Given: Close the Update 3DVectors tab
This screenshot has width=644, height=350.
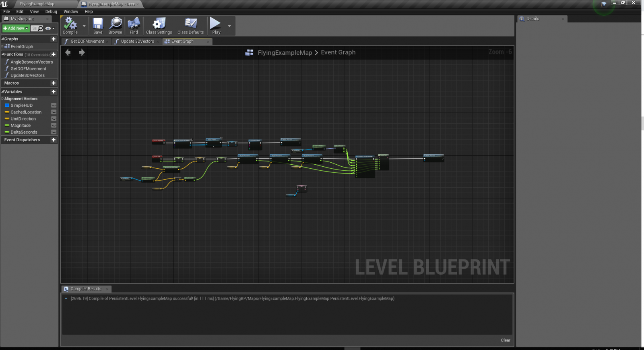Looking at the screenshot, I should pos(158,41).
